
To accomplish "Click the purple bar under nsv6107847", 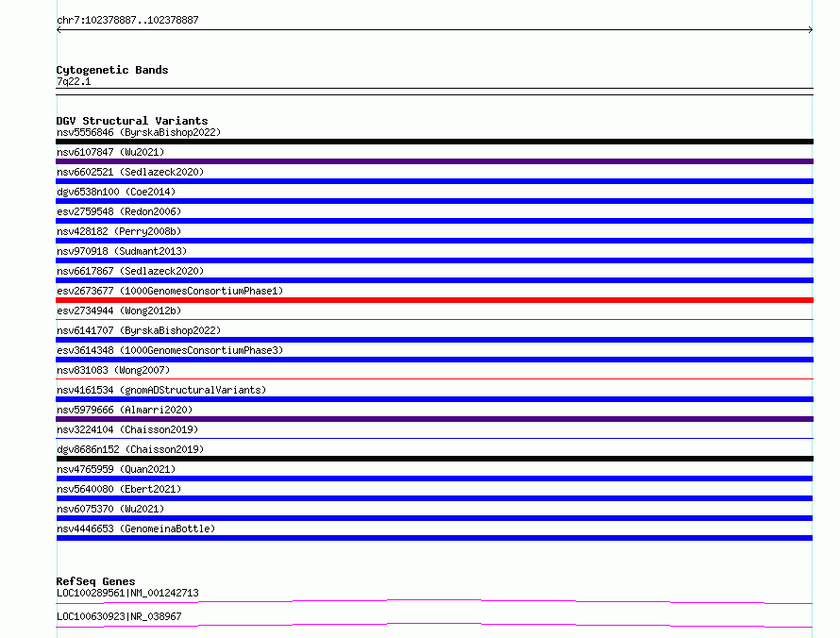I will pyautogui.click(x=434, y=161).
